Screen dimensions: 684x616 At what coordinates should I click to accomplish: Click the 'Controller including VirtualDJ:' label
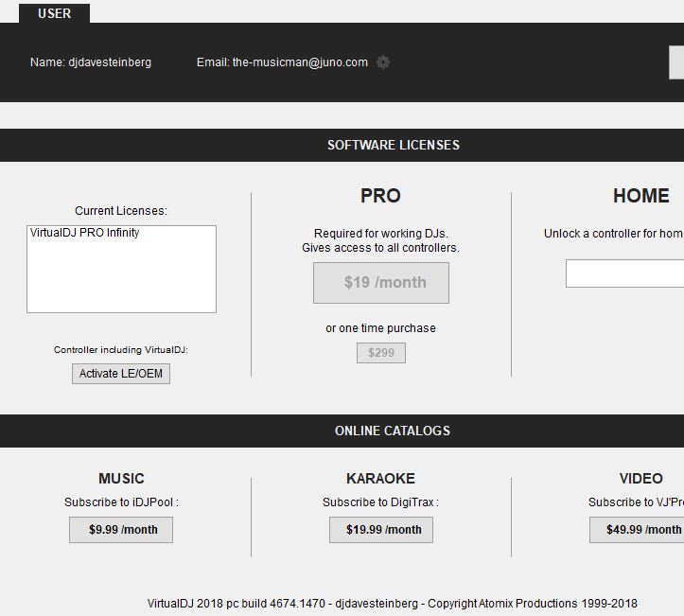[121, 350]
